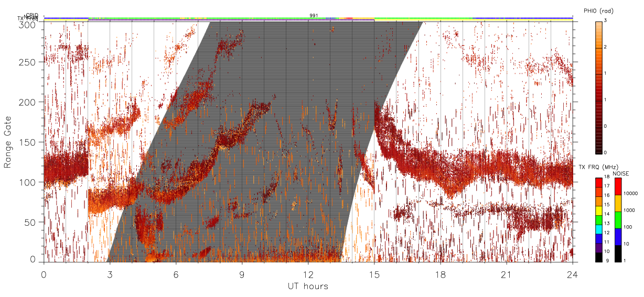Pick the red 17-18 MHz TX FRQ swatch
Screen dimensions: 644x297
point(599,183)
